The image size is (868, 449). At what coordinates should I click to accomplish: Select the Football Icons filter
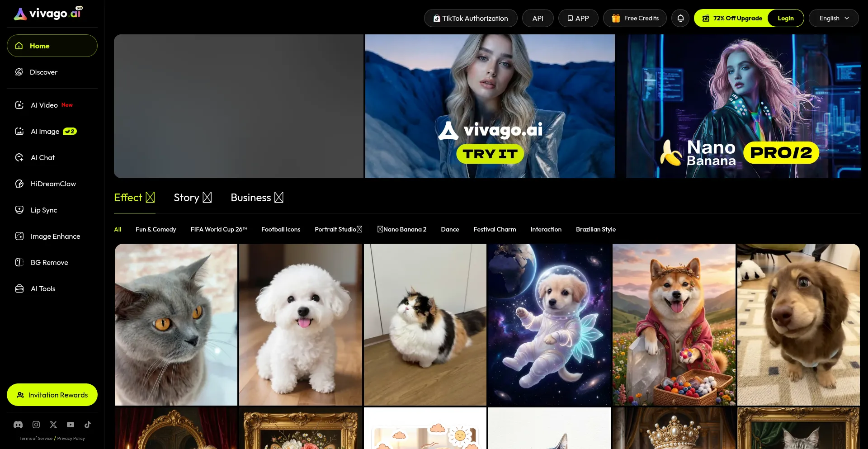point(281,229)
